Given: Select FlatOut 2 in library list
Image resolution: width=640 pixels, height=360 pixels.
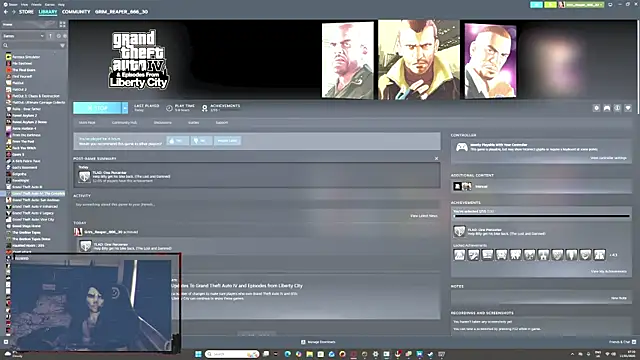Looking at the screenshot, I should (x=19, y=89).
